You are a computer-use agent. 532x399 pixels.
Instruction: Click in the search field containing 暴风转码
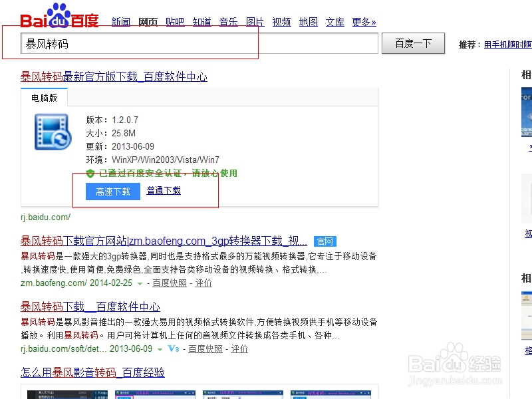pyautogui.click(x=199, y=43)
